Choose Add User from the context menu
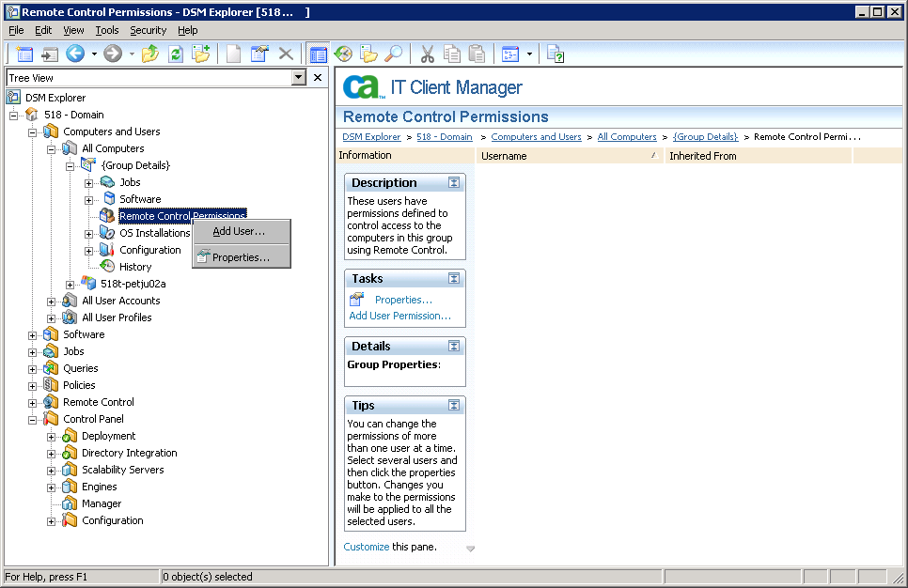Screen dimensions: 908x588 [x=238, y=230]
